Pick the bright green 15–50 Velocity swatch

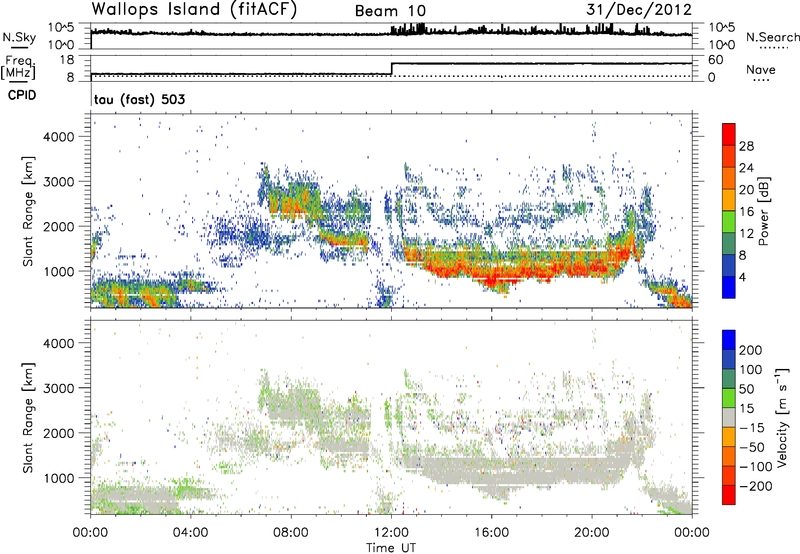(x=729, y=398)
